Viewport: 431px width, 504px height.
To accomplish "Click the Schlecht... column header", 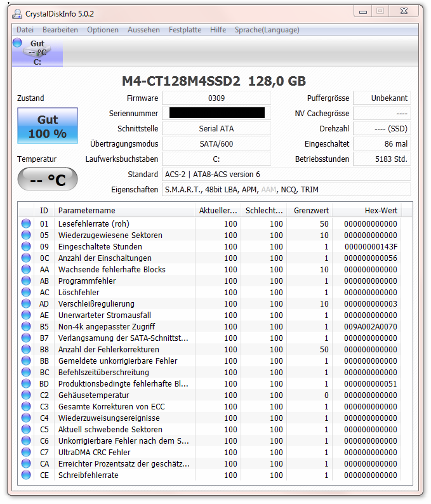I will (x=264, y=211).
